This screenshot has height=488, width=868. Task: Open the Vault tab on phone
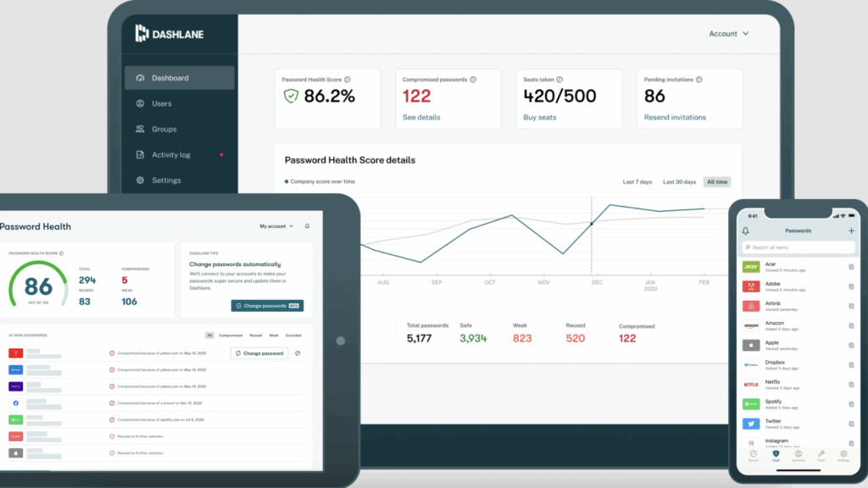[776, 456]
